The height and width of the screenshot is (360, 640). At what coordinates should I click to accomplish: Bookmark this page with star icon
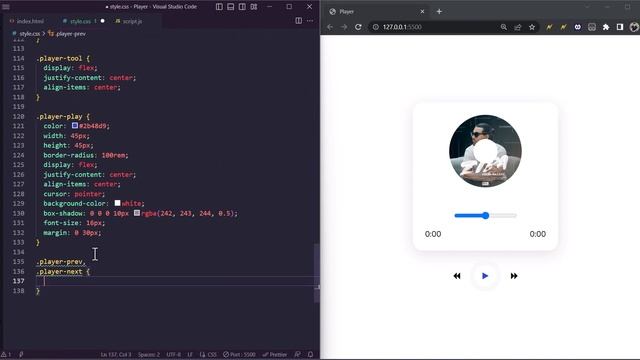click(532, 27)
